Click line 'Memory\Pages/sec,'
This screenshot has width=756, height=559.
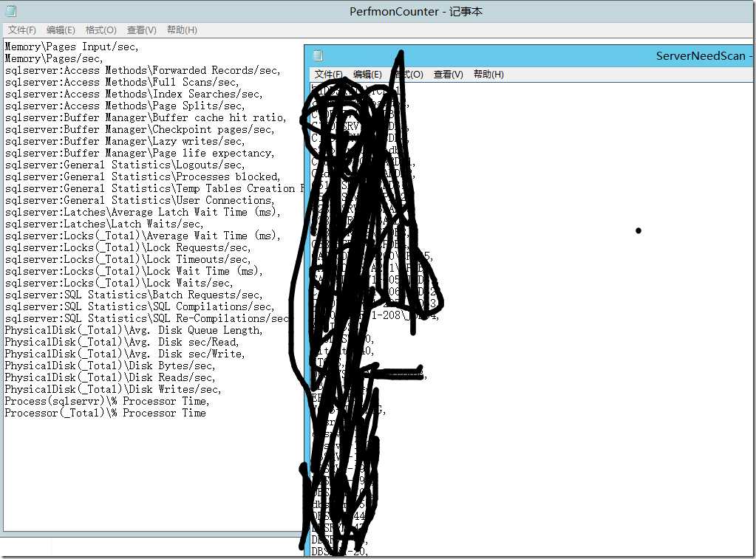[54, 59]
